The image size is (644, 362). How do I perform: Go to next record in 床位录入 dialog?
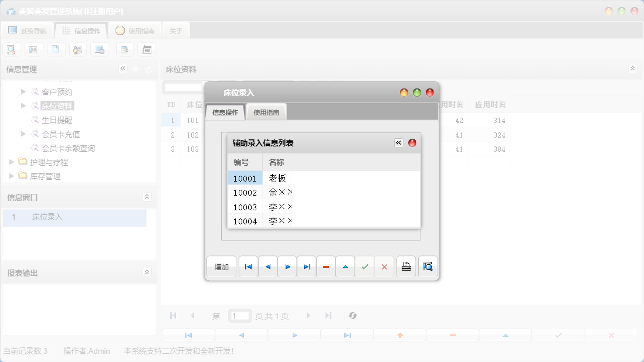tap(287, 267)
